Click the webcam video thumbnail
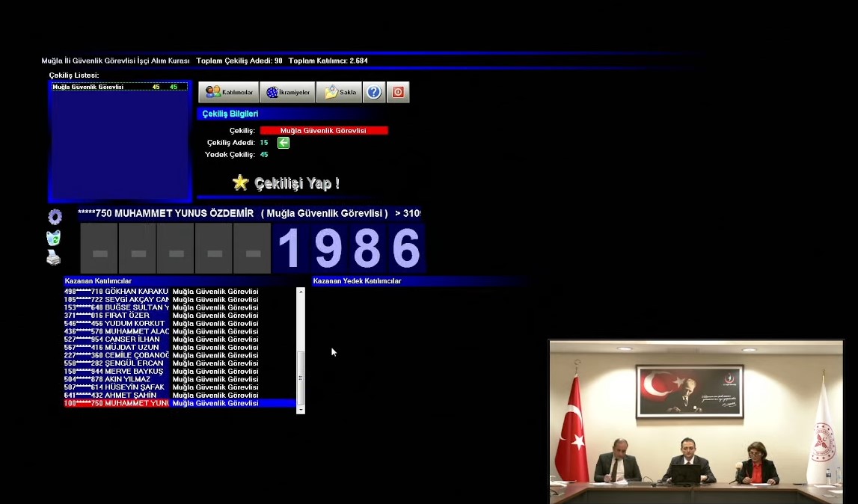 pyautogui.click(x=696, y=422)
